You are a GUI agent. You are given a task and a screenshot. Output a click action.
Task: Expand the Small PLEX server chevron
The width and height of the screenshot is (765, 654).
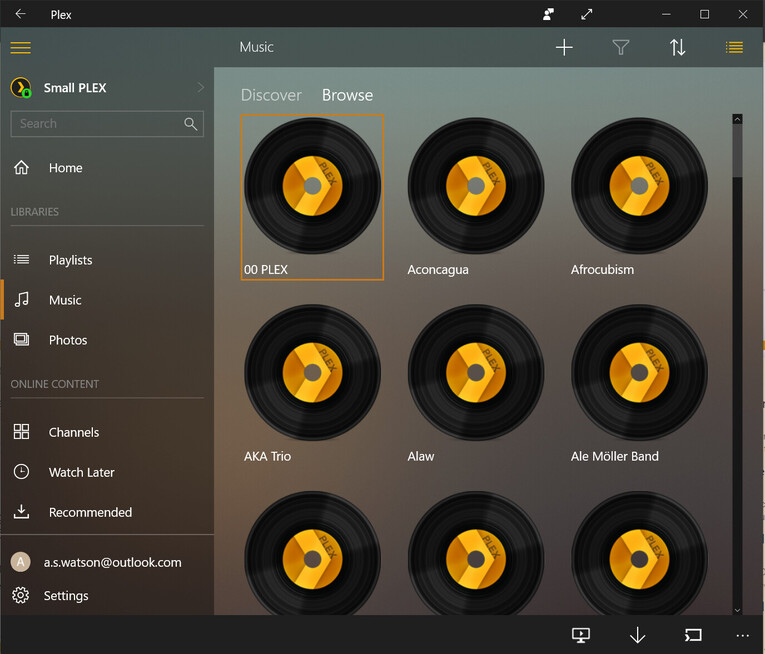pos(201,87)
